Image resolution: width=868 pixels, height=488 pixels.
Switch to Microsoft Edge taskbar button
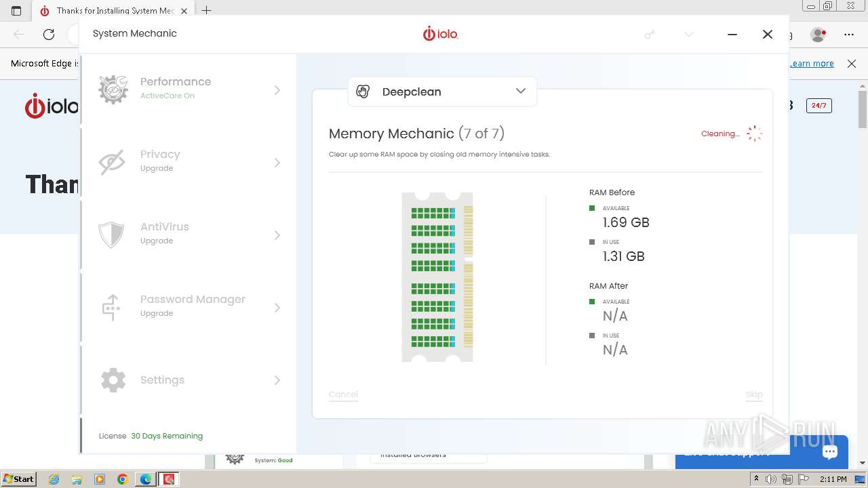pos(146,479)
